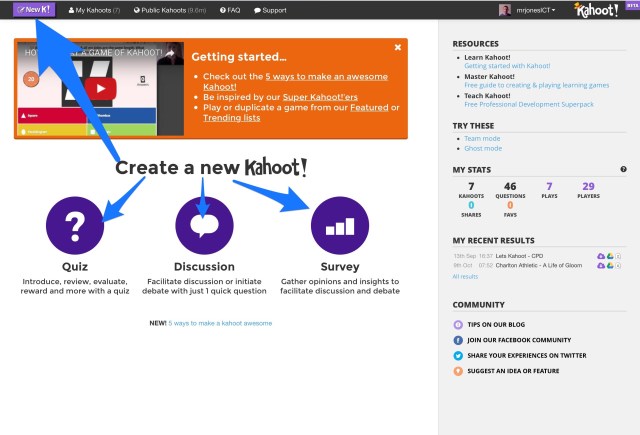The height and width of the screenshot is (435, 640).
Task: Create a Survey via bar-chart icon
Action: click(340, 225)
